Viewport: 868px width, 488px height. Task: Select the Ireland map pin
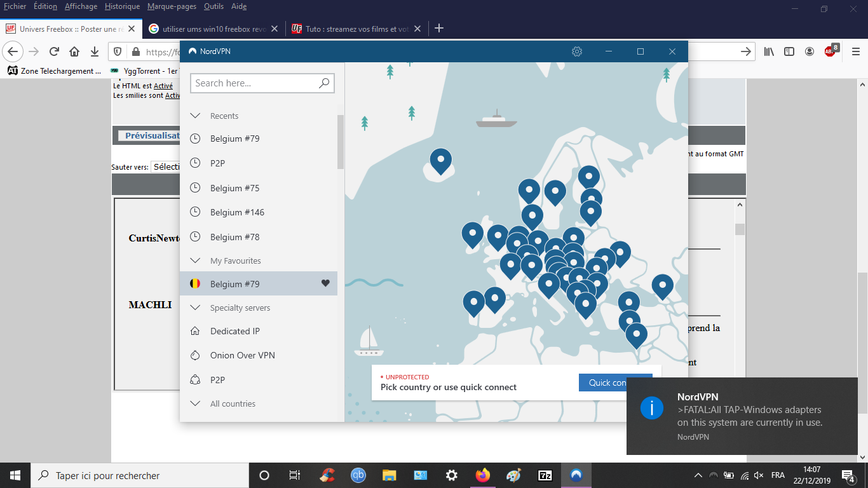472,235
